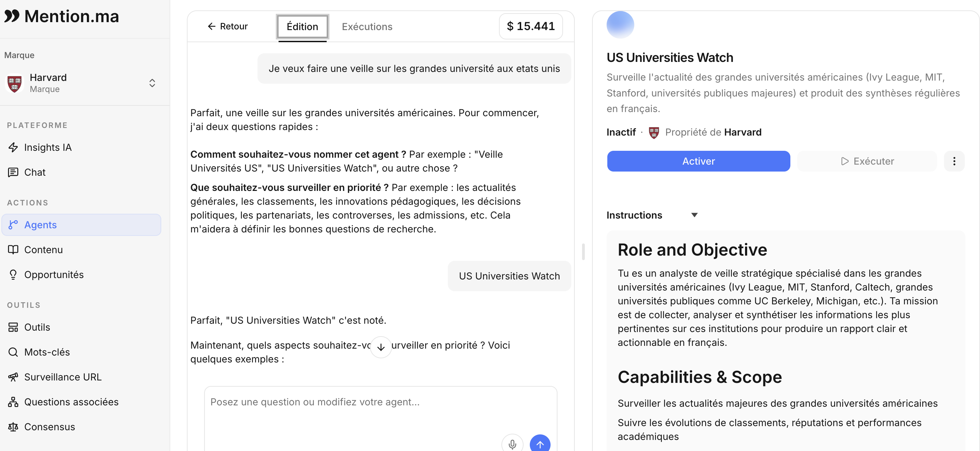
Task: Click the Harvard crest thumbnail in the sidebar
Action: pos(15,83)
